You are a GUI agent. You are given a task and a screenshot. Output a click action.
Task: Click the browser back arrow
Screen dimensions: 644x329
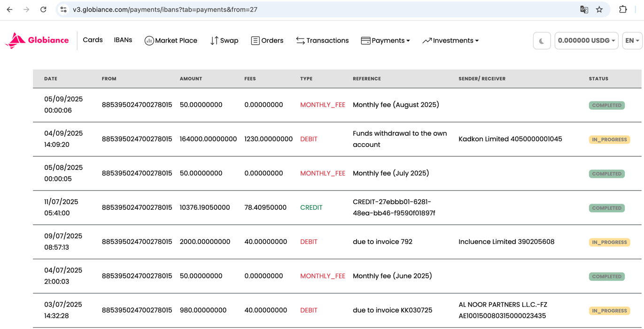pos(10,9)
